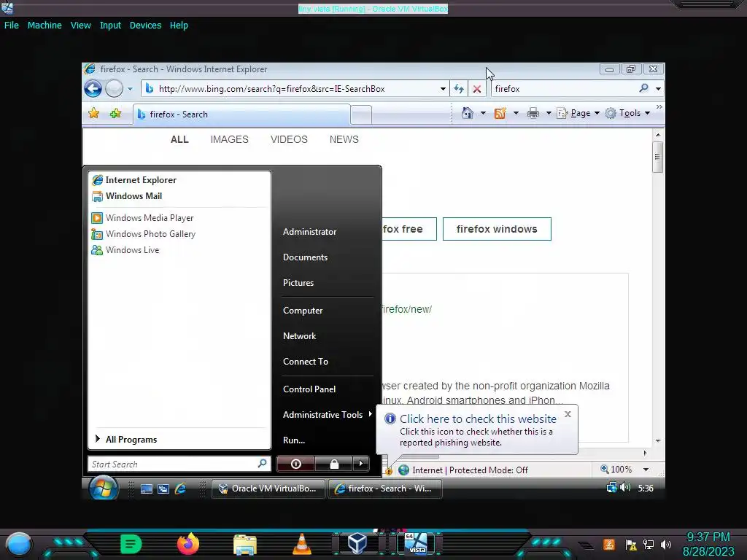Open Connect To from Start menu
Image resolution: width=747 pixels, height=560 pixels.
point(306,362)
